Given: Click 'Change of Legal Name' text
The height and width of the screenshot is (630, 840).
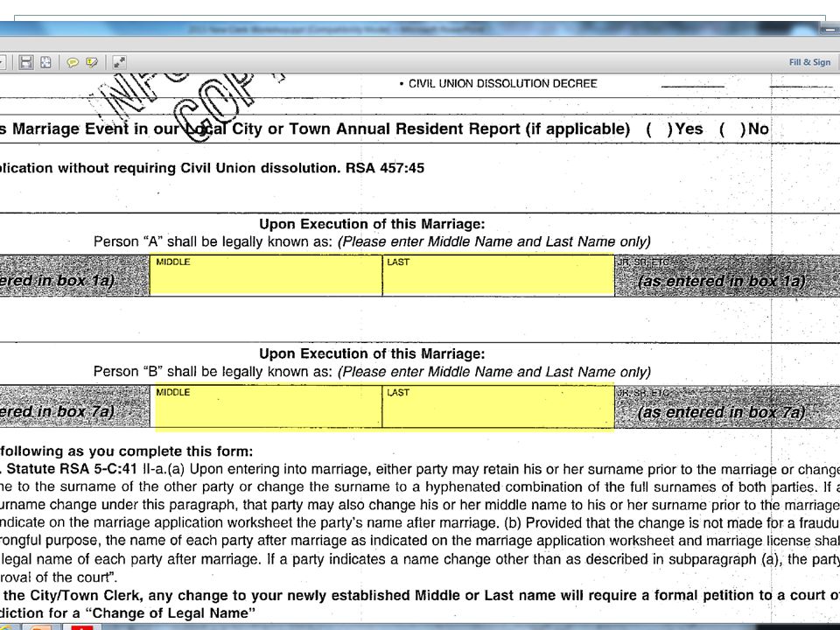Looking at the screenshot, I should tap(171, 612).
